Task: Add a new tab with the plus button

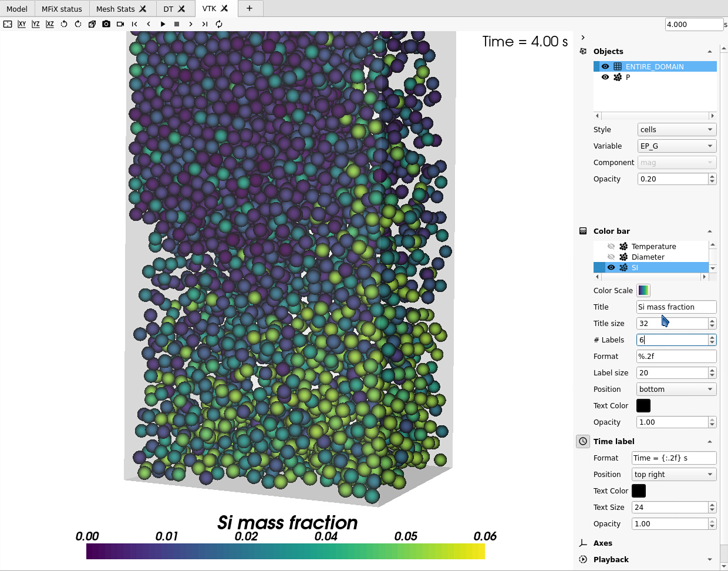Action: pyautogui.click(x=250, y=8)
